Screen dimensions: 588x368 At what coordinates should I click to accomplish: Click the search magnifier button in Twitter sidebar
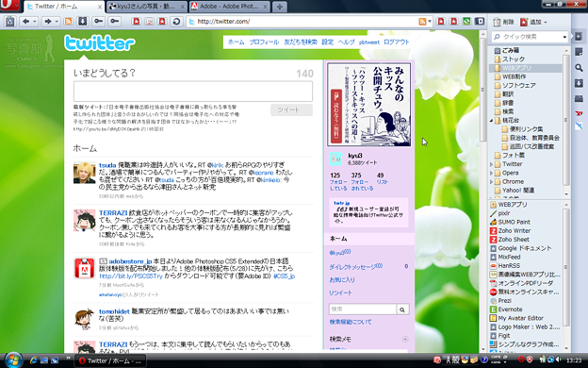[402, 309]
